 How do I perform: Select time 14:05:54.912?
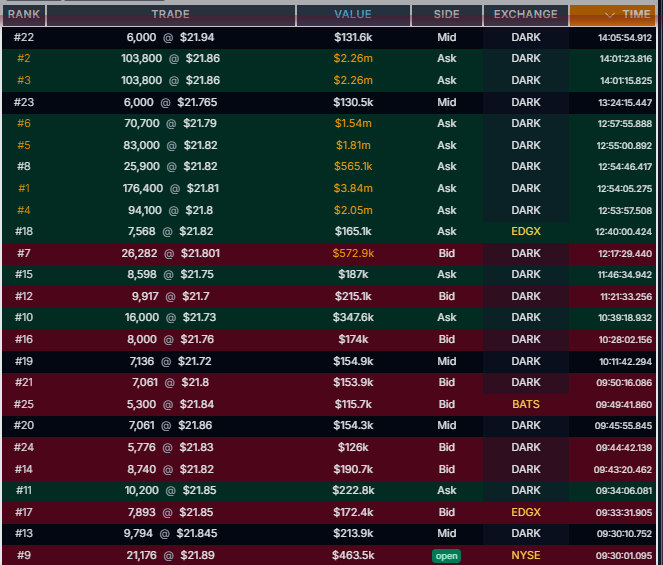click(625, 38)
